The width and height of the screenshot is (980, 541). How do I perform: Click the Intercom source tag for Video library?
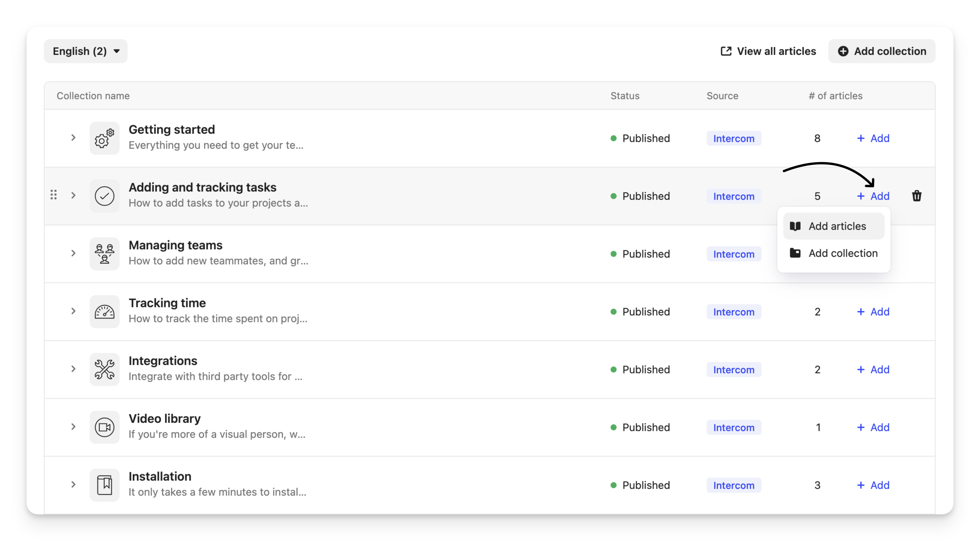point(733,427)
